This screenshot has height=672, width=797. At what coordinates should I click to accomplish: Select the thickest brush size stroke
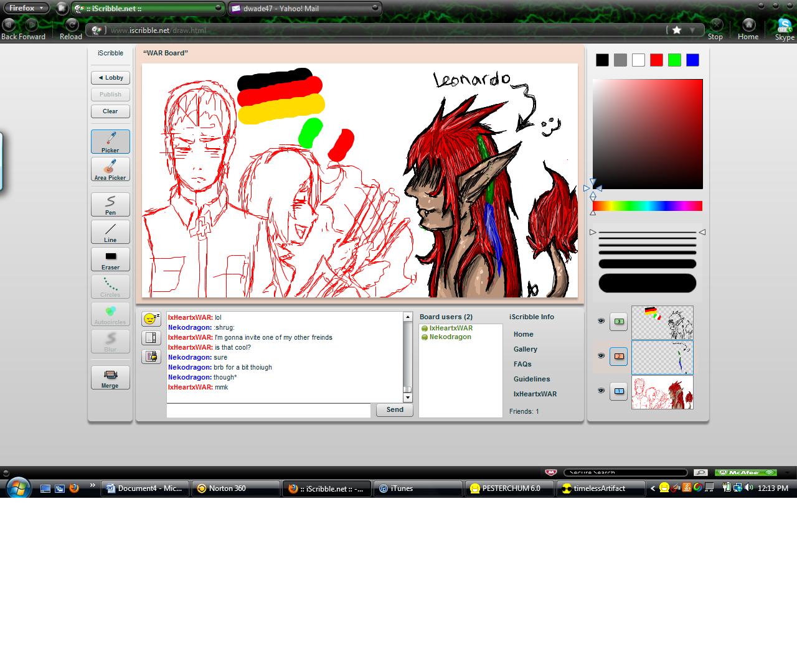tap(648, 283)
